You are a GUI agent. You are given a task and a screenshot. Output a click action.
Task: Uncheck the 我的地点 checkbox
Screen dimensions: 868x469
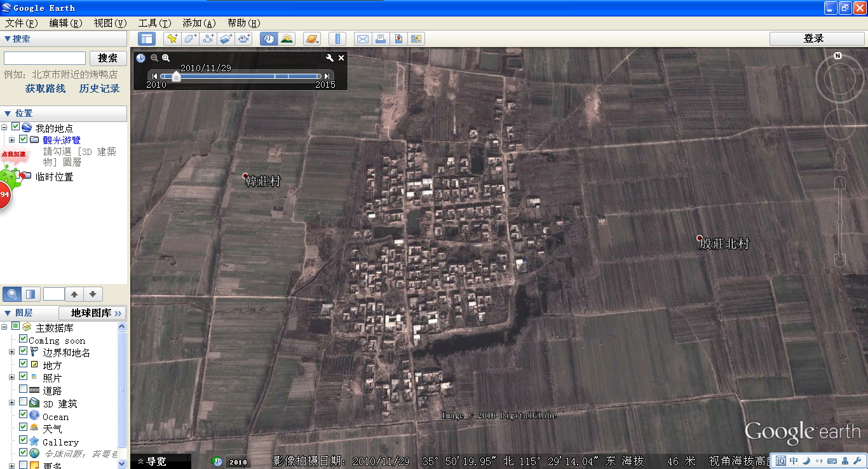coord(16,127)
